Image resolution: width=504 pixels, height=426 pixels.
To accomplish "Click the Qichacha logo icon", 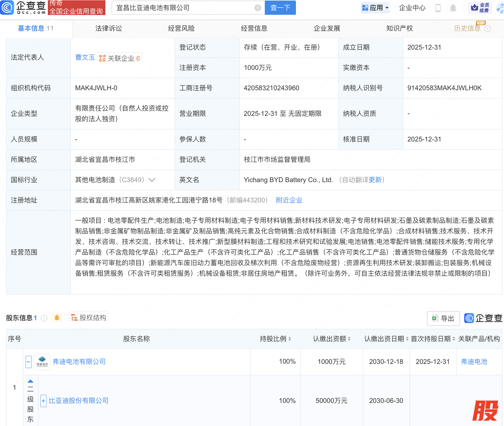I will [x=7, y=8].
